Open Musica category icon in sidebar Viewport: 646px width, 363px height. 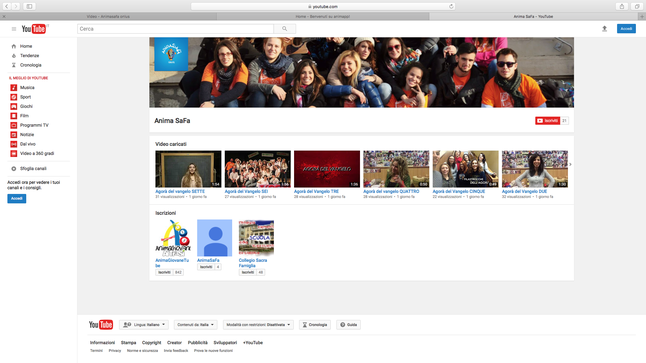click(14, 87)
